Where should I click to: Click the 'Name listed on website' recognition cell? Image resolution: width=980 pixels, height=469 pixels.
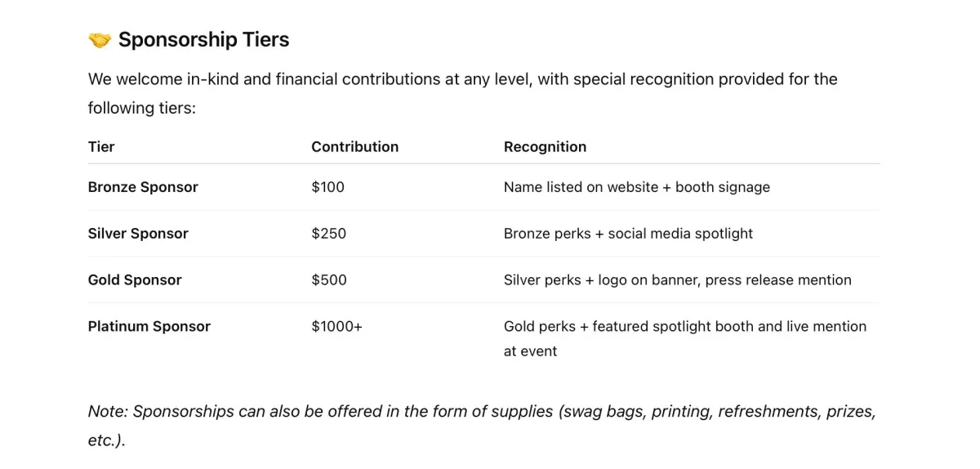point(637,187)
